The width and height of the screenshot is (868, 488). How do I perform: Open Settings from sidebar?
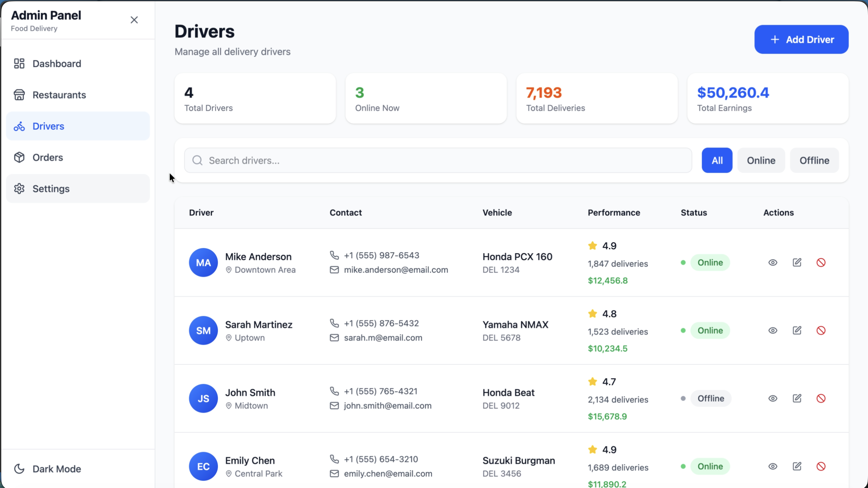tap(78, 189)
